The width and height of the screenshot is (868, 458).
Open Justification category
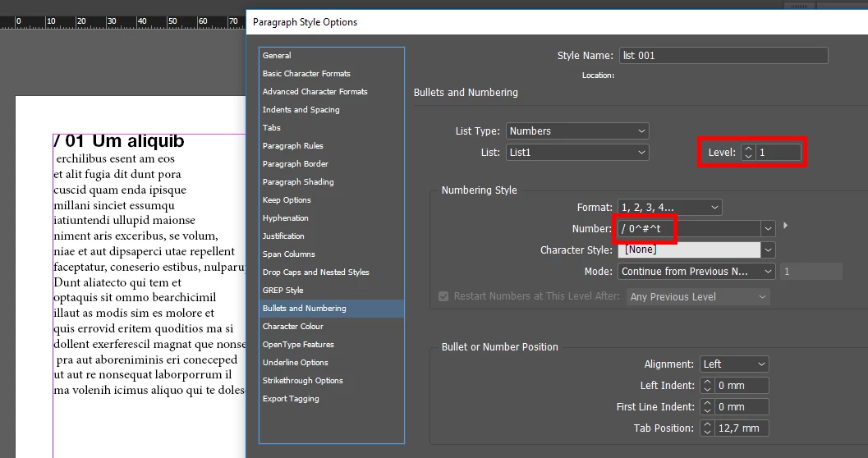pyautogui.click(x=331, y=236)
